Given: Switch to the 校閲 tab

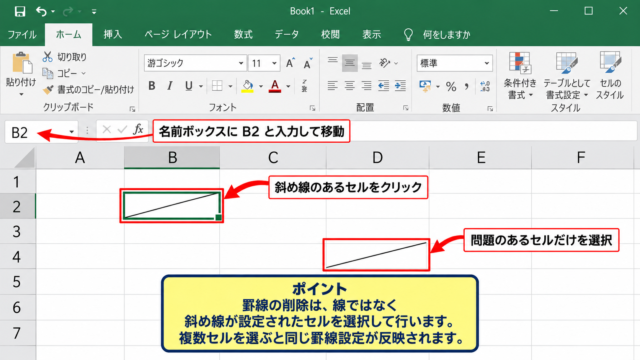Looking at the screenshot, I should click(330, 35).
